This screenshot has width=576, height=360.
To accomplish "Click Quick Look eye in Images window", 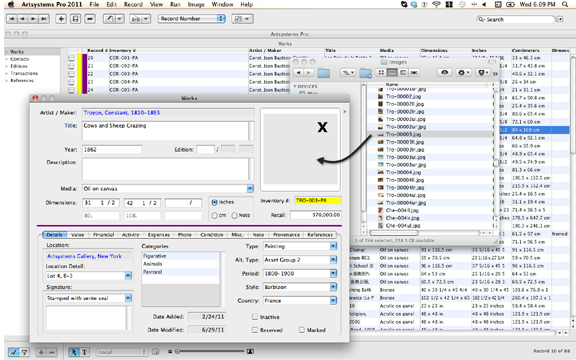I will (x=444, y=73).
